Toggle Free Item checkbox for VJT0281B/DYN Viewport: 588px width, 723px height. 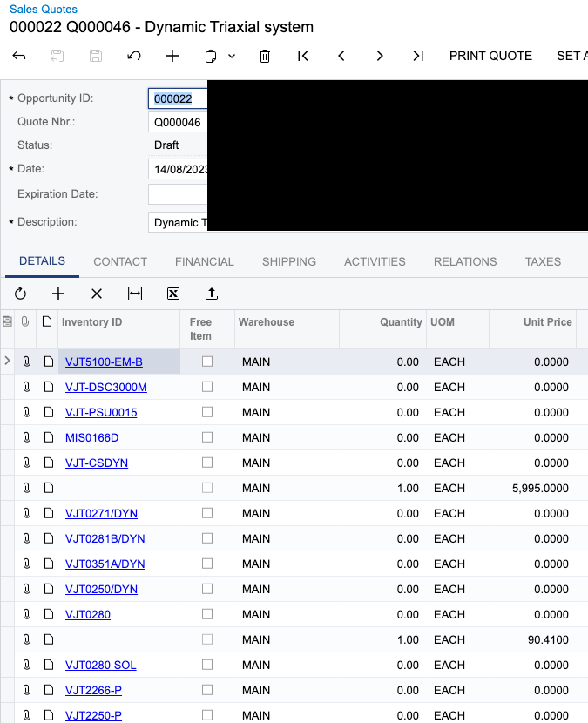point(207,538)
